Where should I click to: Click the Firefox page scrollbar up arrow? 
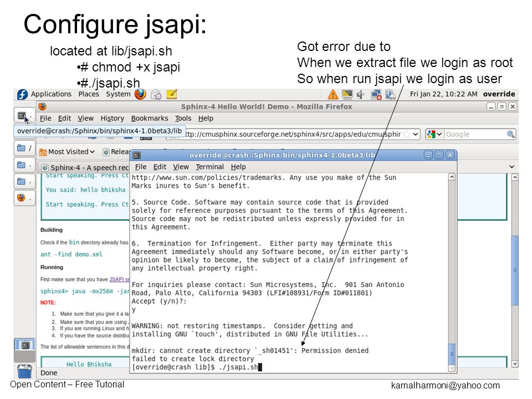(515, 177)
